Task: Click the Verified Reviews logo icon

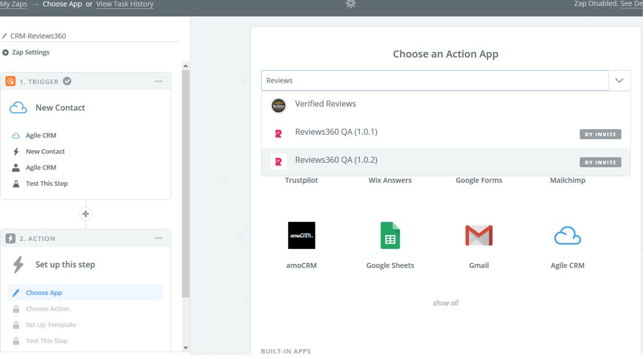Action: 278,105
